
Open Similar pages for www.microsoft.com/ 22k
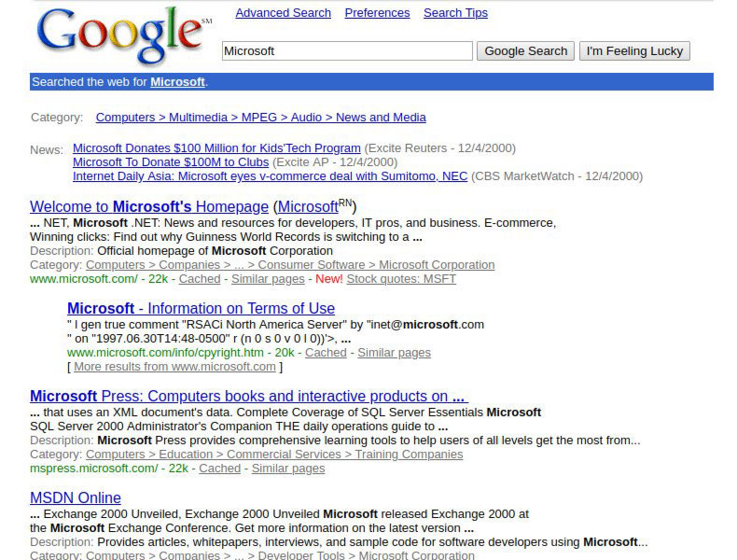(268, 279)
